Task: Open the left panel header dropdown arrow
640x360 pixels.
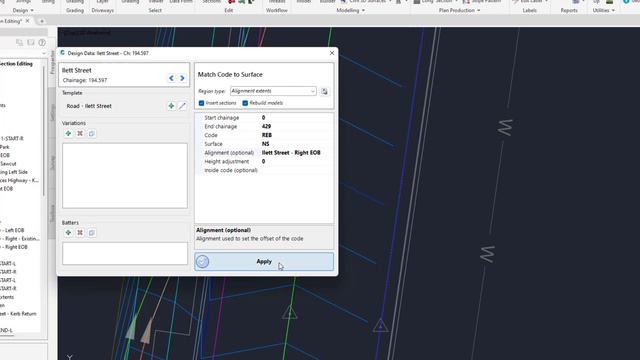Action: [x=44, y=53]
